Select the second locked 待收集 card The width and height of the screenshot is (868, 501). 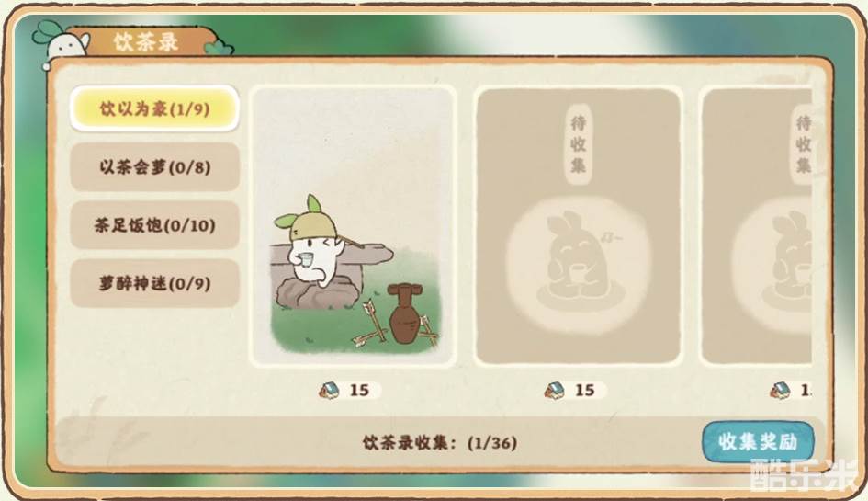coord(578,226)
